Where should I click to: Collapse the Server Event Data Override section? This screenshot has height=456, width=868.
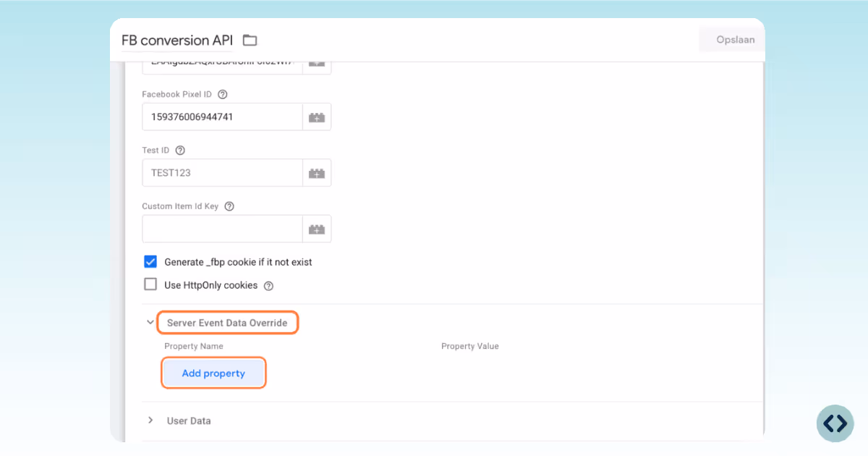[x=150, y=323]
